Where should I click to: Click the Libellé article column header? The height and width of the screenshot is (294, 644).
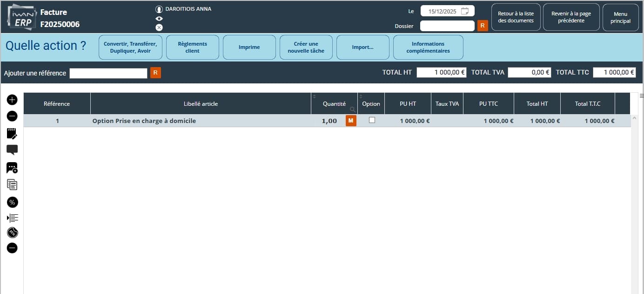201,103
